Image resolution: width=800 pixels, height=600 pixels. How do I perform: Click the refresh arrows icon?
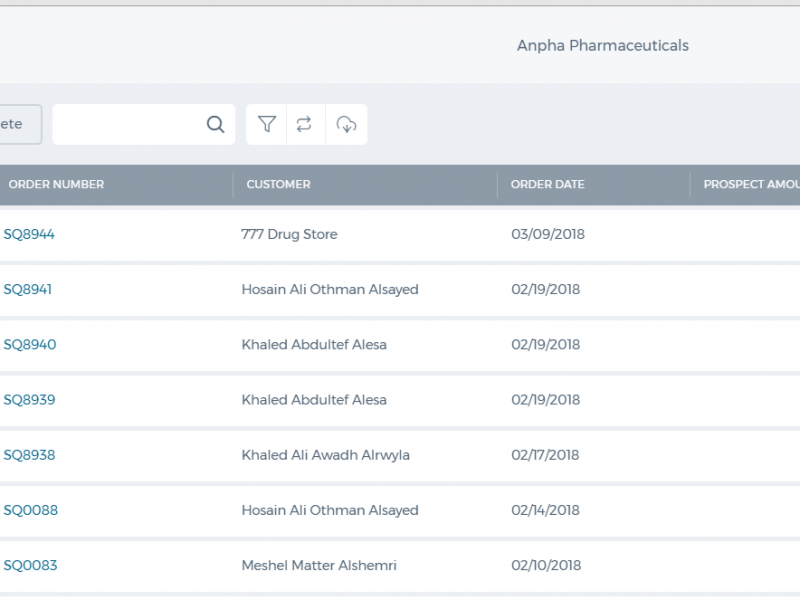click(x=304, y=124)
